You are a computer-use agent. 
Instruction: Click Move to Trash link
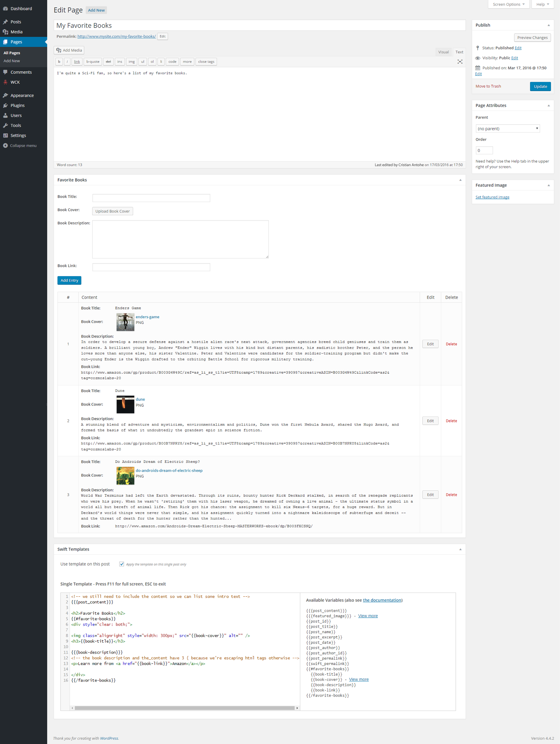coord(488,87)
